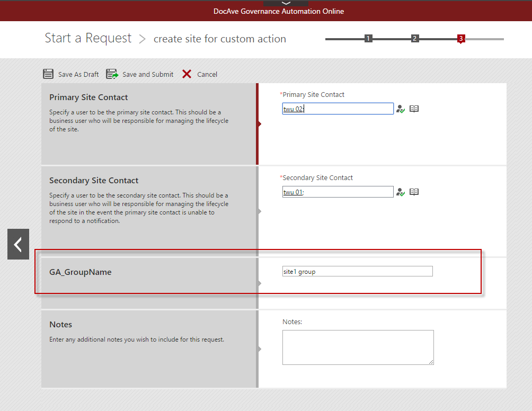
Task: Open the address book for Primary Site Contact
Action: click(x=414, y=108)
